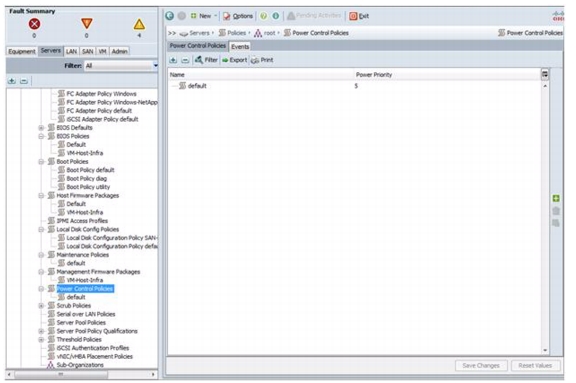Viewport: 576px width, 383px height.
Task: Click Servers in breadcrumb path
Action: [199, 33]
